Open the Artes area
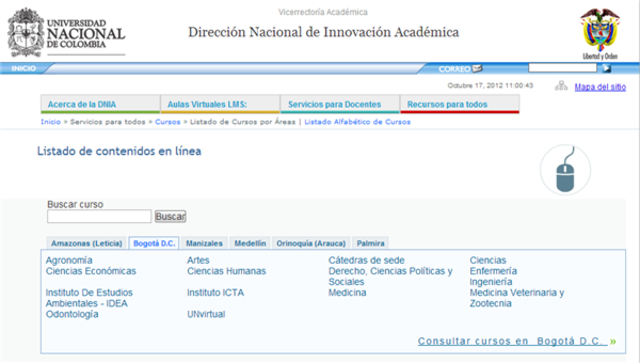640x363 pixels. (198, 261)
